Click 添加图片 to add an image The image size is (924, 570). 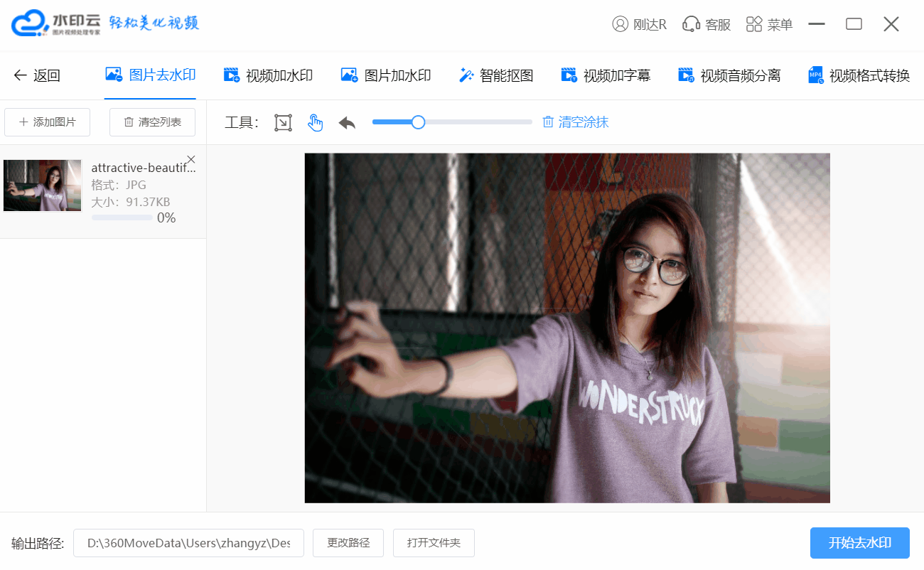pyautogui.click(x=48, y=122)
